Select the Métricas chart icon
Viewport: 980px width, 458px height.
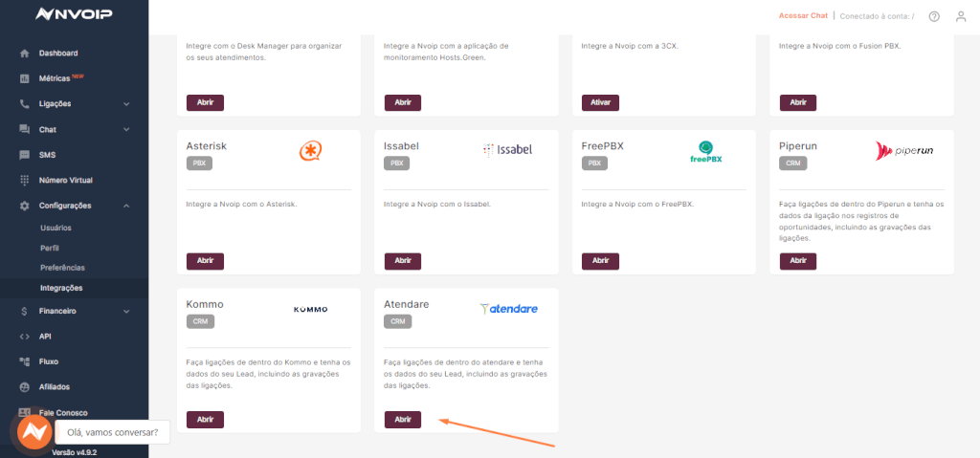(x=24, y=78)
